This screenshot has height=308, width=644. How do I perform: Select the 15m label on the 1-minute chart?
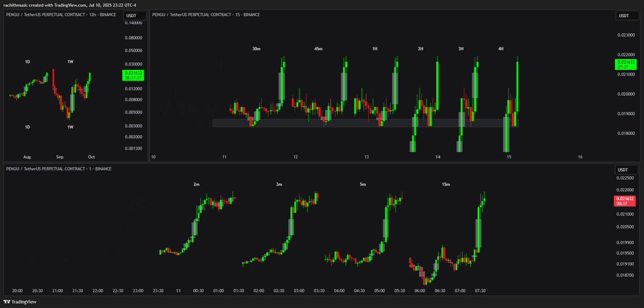[446, 184]
